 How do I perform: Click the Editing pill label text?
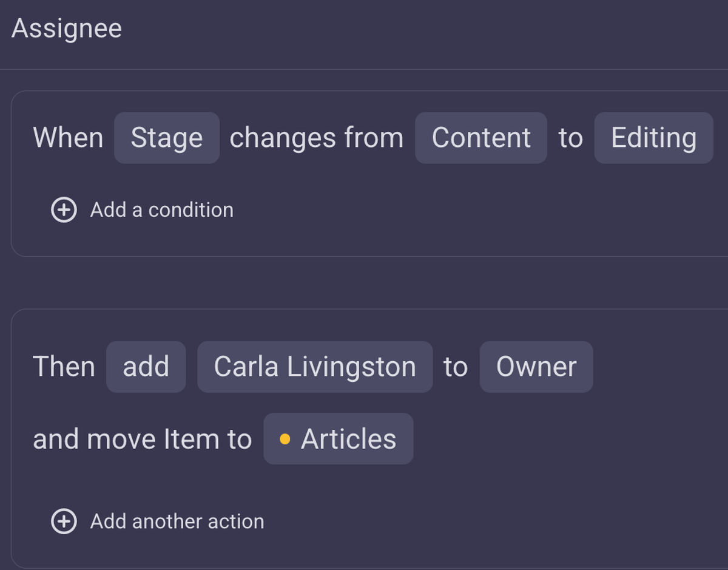[x=653, y=138]
